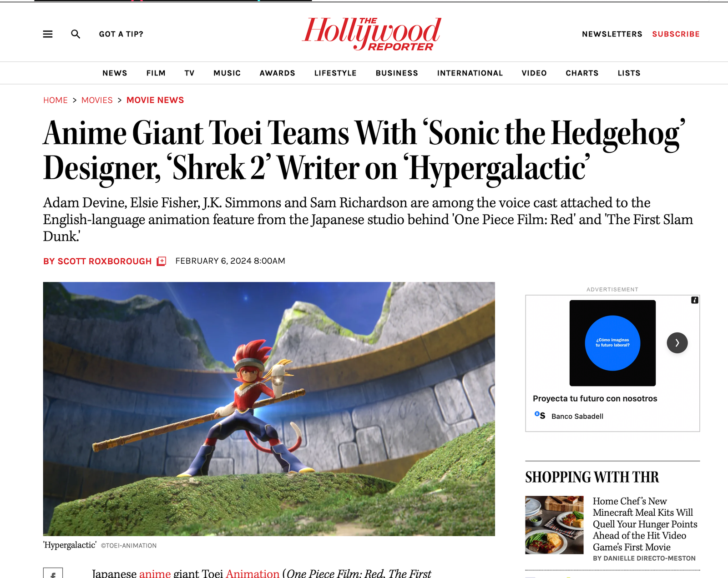This screenshot has height=578, width=728.
Task: Go to HOME breadcrumb link
Action: (56, 100)
